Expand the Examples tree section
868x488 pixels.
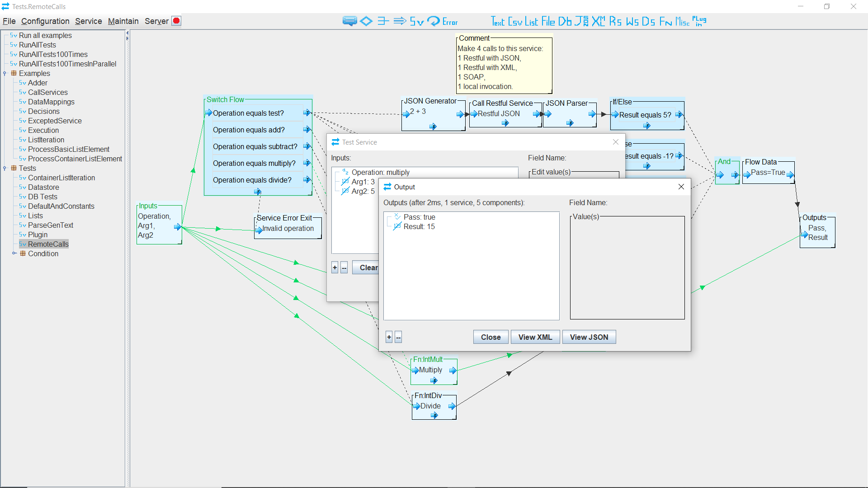coord(5,73)
